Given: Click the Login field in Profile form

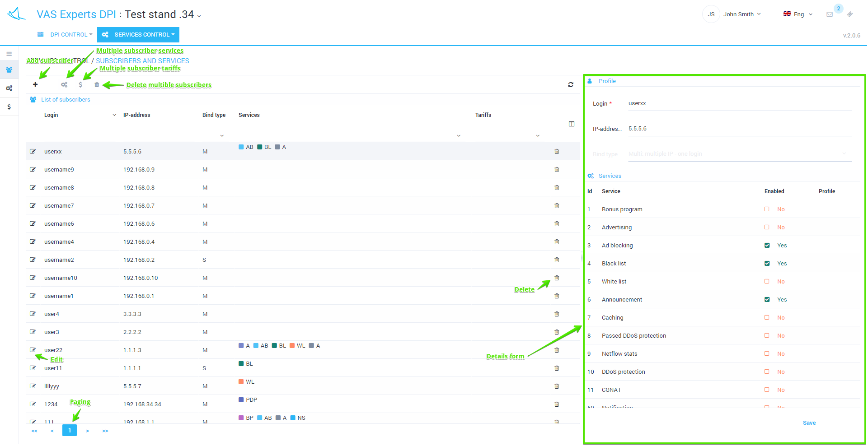Looking at the screenshot, I should click(x=739, y=103).
